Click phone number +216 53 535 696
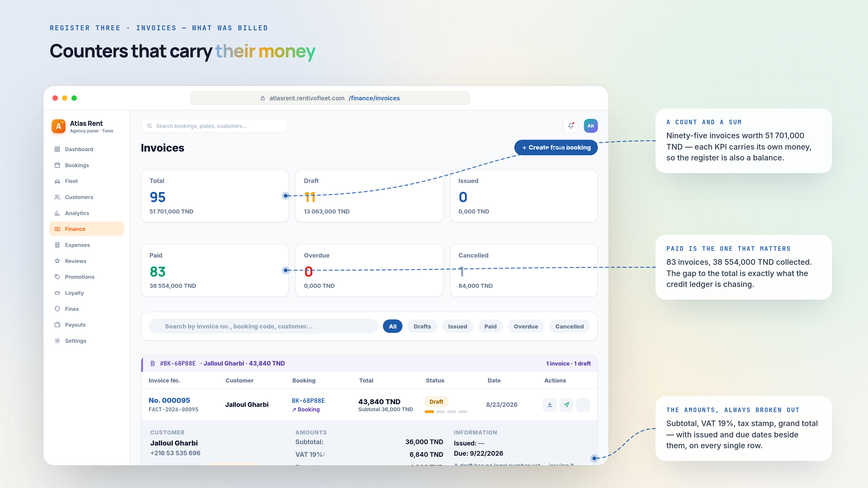 tap(175, 453)
